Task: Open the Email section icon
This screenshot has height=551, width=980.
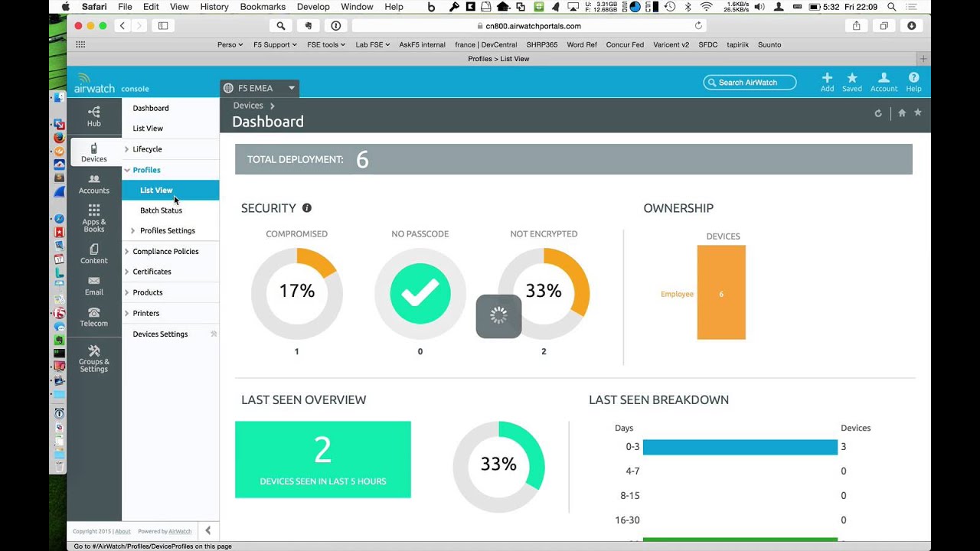Action: point(93,285)
